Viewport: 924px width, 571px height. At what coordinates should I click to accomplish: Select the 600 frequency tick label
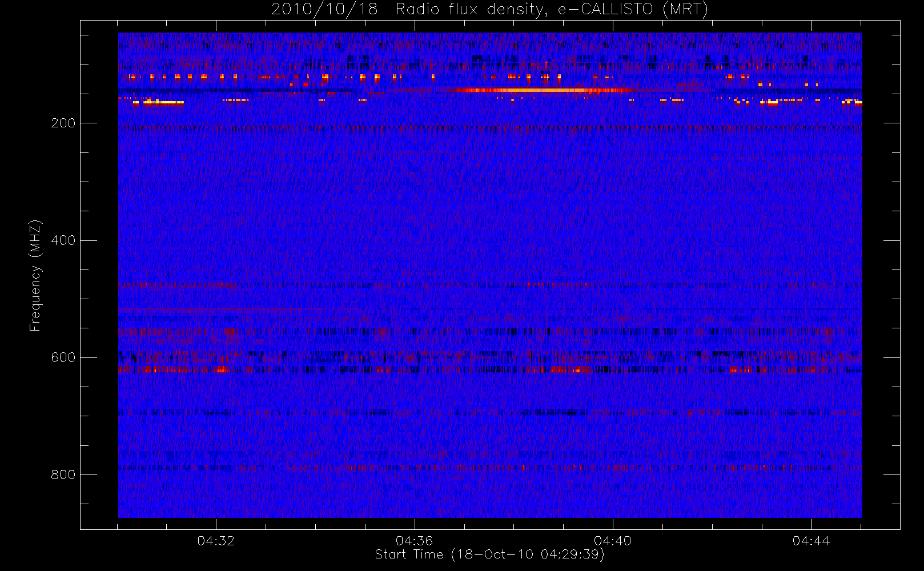click(x=63, y=357)
